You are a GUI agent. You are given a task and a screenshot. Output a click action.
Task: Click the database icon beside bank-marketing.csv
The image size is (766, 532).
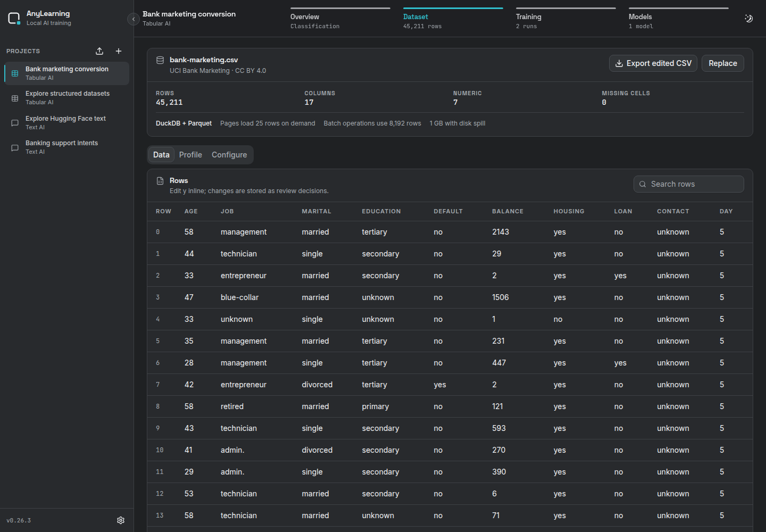(x=160, y=60)
